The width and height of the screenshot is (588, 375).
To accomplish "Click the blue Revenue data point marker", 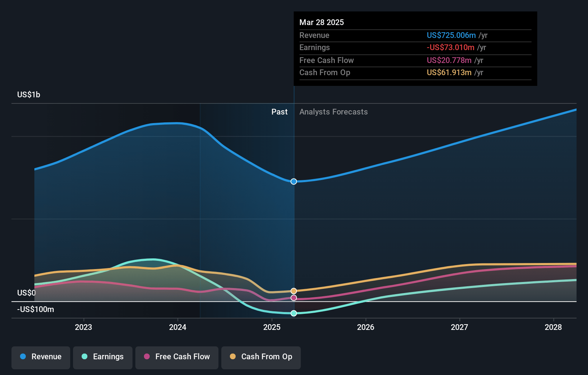I will point(294,181).
